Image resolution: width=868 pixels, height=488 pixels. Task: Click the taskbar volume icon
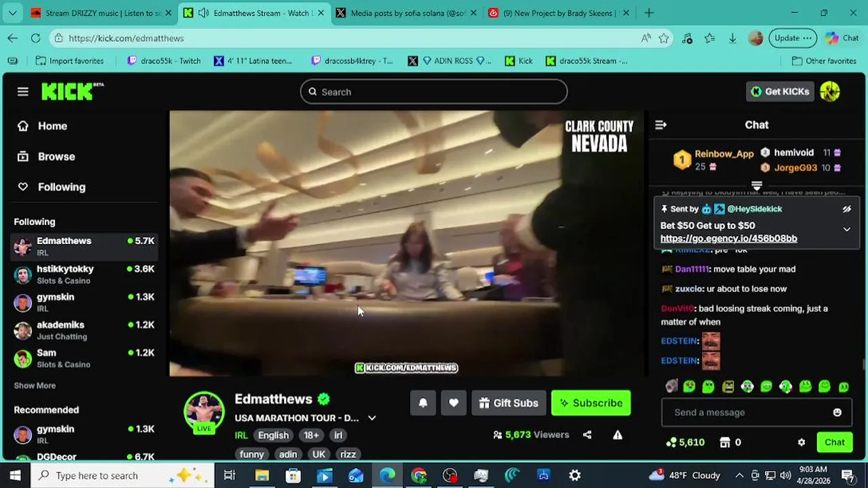[785, 475]
